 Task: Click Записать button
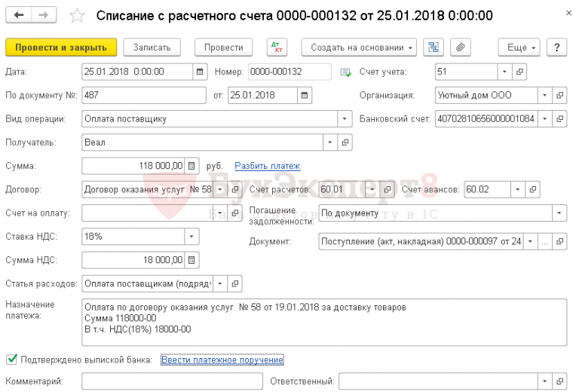click(152, 47)
